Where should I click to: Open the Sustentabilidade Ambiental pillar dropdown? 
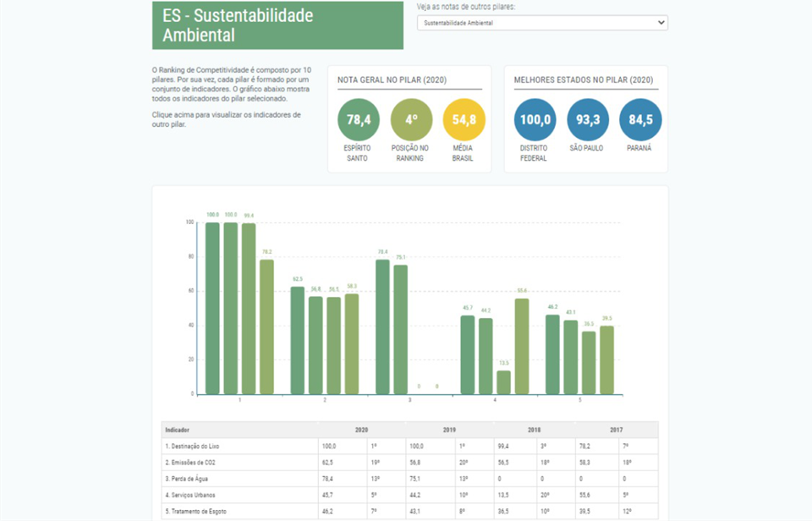(x=542, y=23)
